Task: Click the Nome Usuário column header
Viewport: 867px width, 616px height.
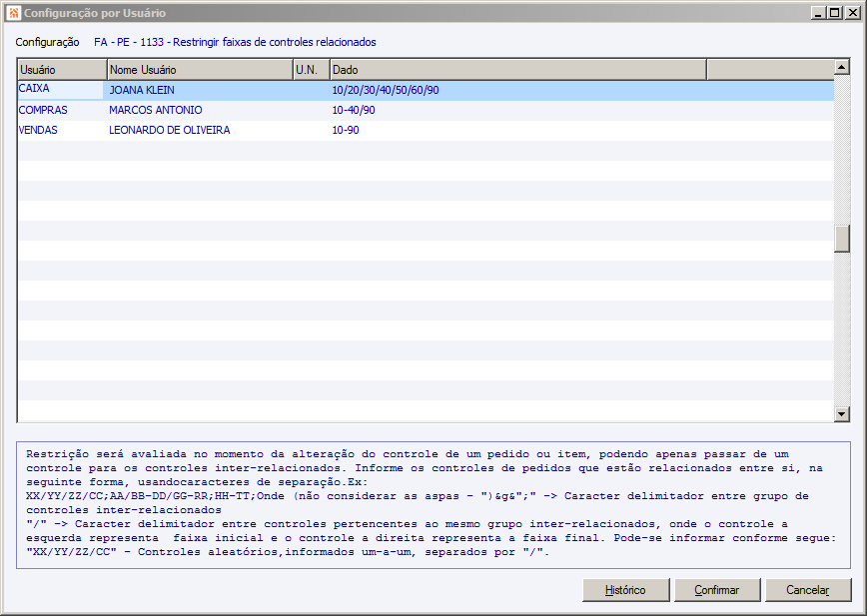Action: coord(200,70)
